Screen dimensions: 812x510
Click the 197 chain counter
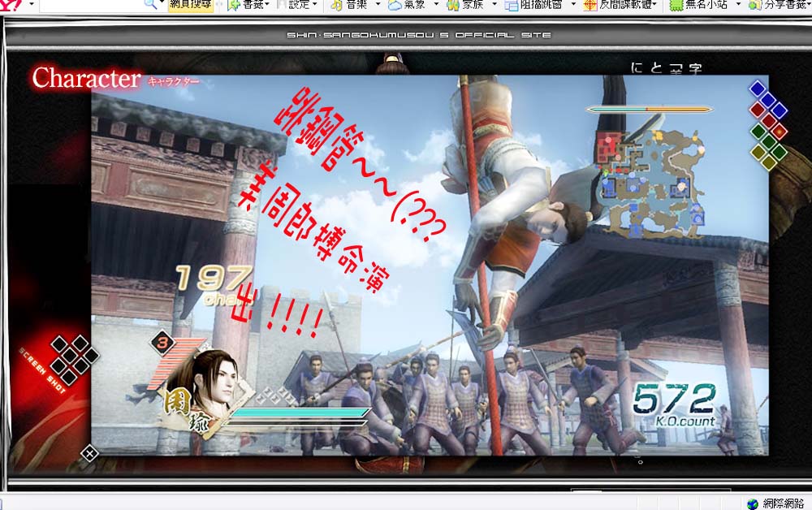point(214,284)
